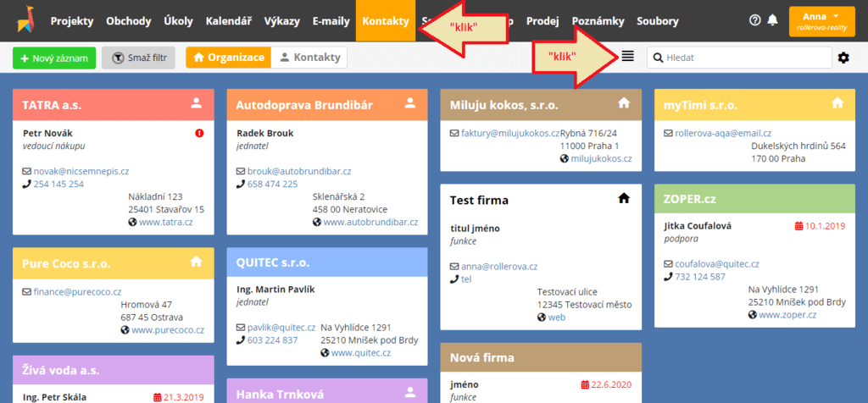Click the red alert icon next to Petr Novák
868x403 pixels.
(x=199, y=133)
